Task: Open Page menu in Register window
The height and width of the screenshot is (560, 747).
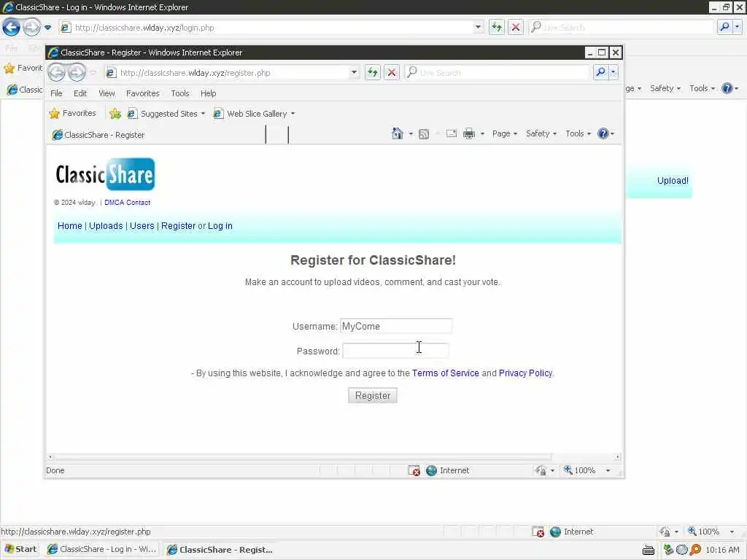Action: point(505,134)
